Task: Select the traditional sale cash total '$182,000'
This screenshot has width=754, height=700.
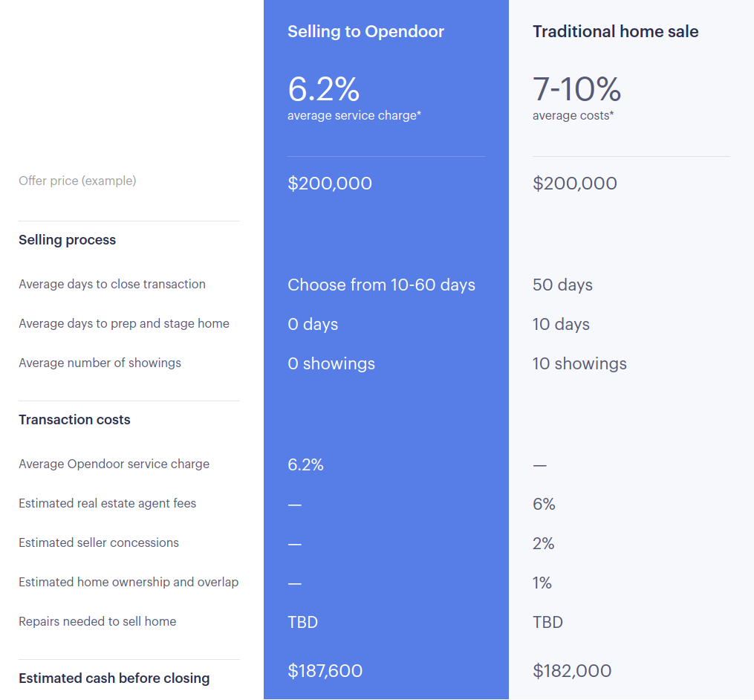Action: tap(572, 671)
